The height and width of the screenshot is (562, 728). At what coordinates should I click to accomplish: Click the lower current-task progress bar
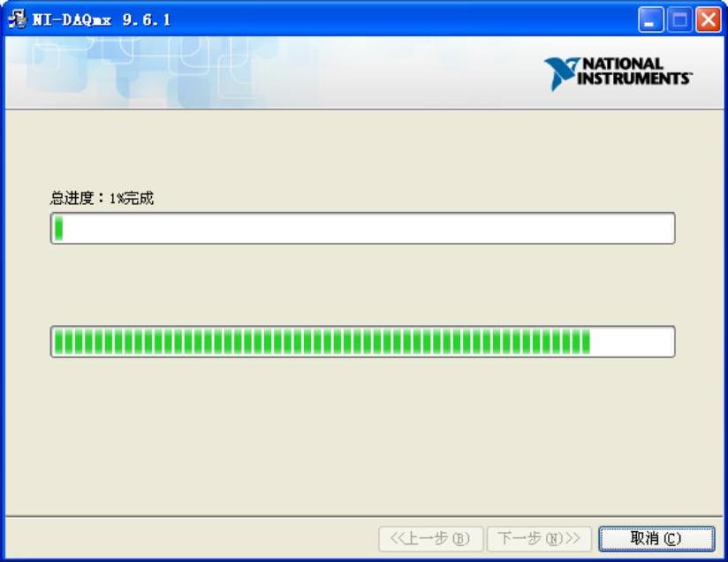click(x=362, y=341)
